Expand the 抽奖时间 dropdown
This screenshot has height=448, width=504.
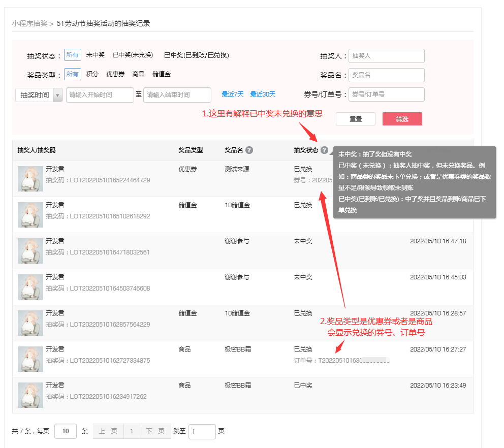point(57,95)
